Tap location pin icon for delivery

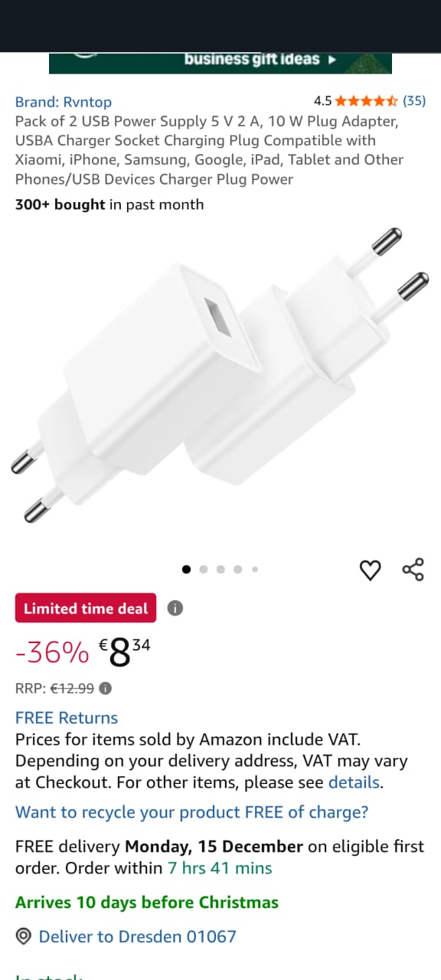coord(24,936)
